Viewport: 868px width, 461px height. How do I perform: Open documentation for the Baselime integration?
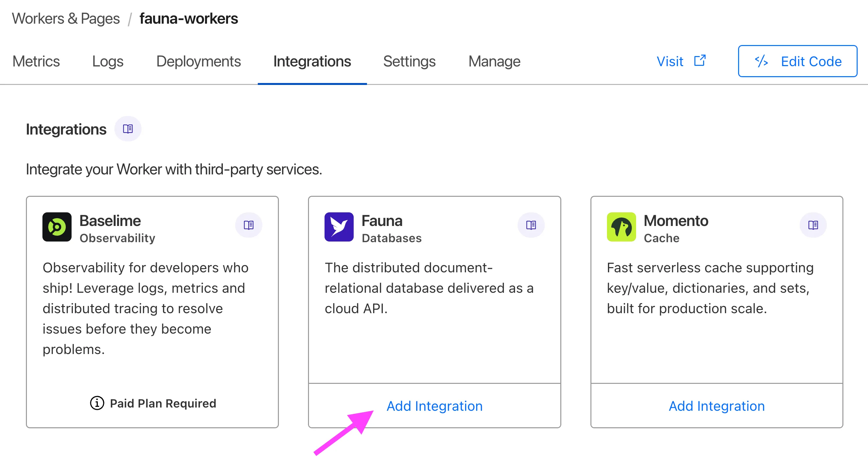point(248,225)
